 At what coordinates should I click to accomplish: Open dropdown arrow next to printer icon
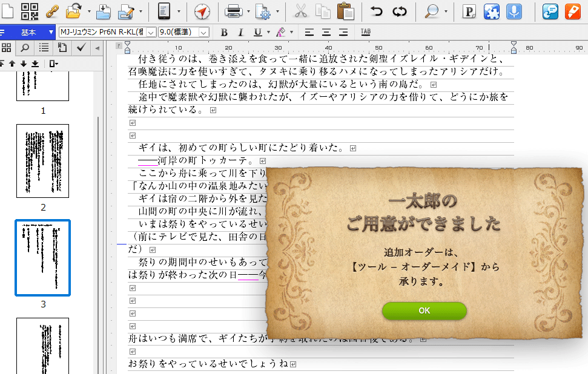(x=248, y=11)
